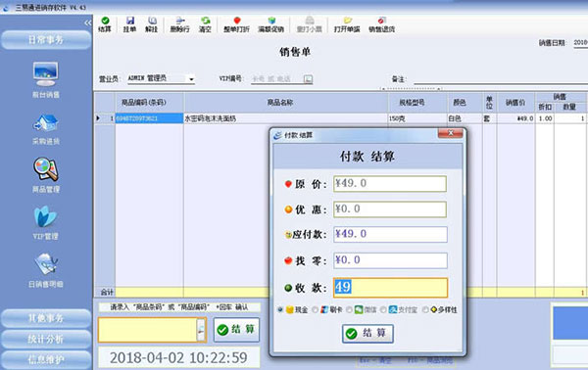Click the 颜色 column header
This screenshot has width=588, height=370.
pyautogui.click(x=465, y=103)
